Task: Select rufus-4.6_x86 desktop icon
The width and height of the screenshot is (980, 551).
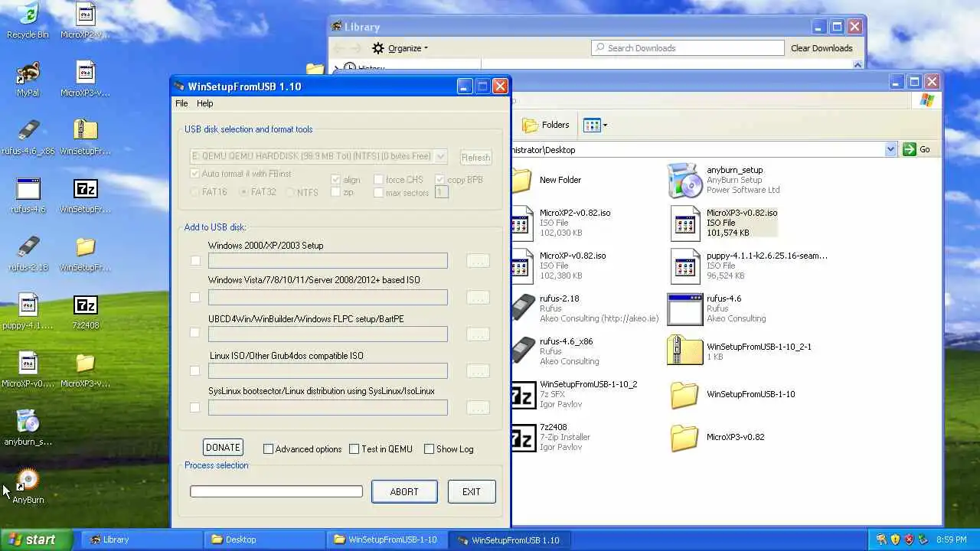Action: [28, 132]
